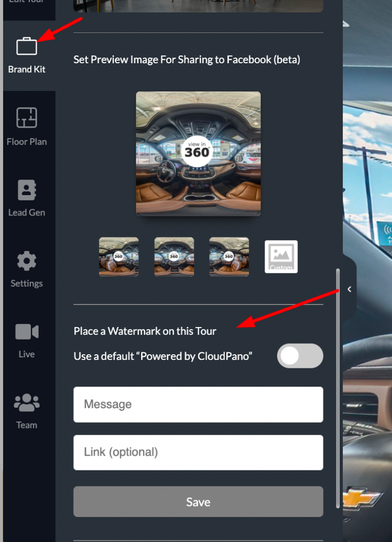392x542 pixels.
Task: Select the third preview image thumbnail
Action: [x=229, y=257]
